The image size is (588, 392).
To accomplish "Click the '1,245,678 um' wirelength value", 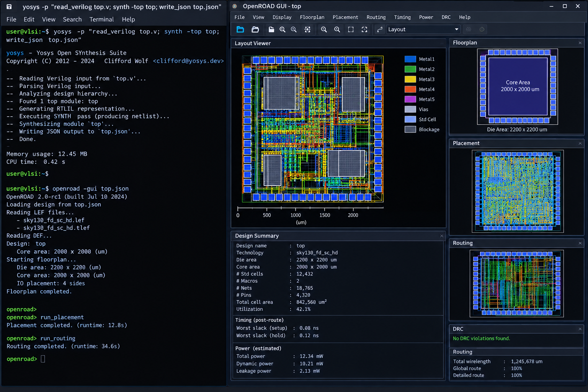I will pos(527,361).
